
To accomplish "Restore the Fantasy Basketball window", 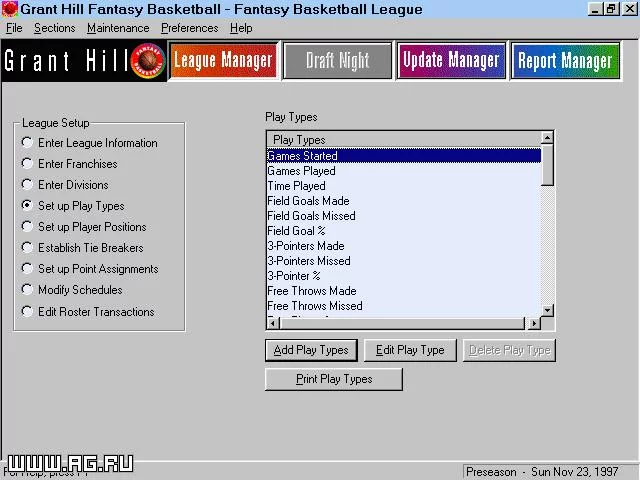I will [x=611, y=9].
